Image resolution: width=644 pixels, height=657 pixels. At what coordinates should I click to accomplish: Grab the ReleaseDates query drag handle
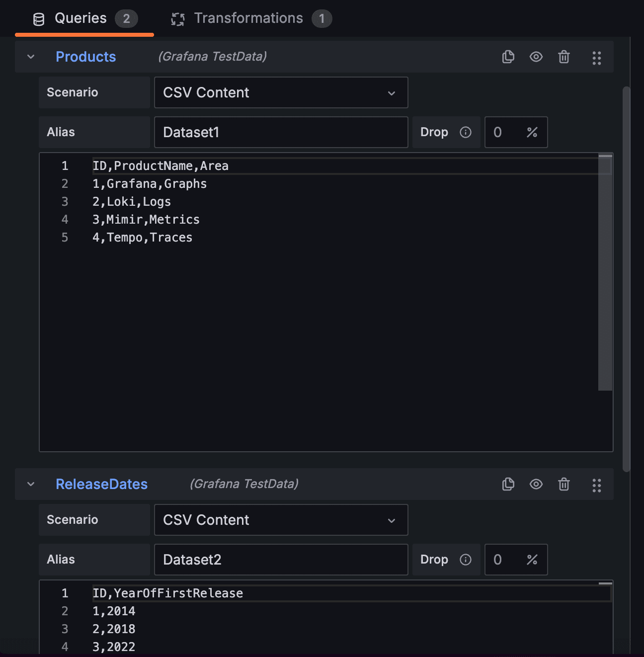597,486
